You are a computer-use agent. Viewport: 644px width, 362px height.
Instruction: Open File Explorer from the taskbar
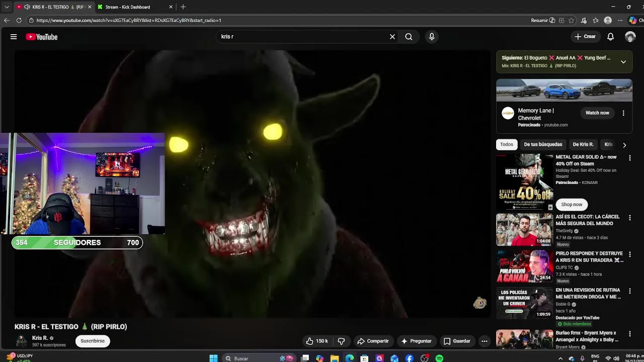coord(335,358)
